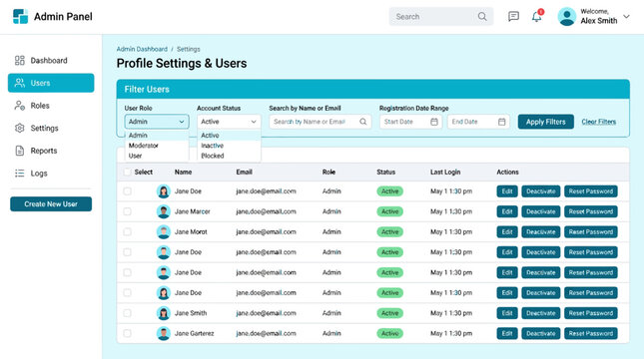644x359 pixels.
Task: Click the top Search field
Action: pyautogui.click(x=441, y=16)
